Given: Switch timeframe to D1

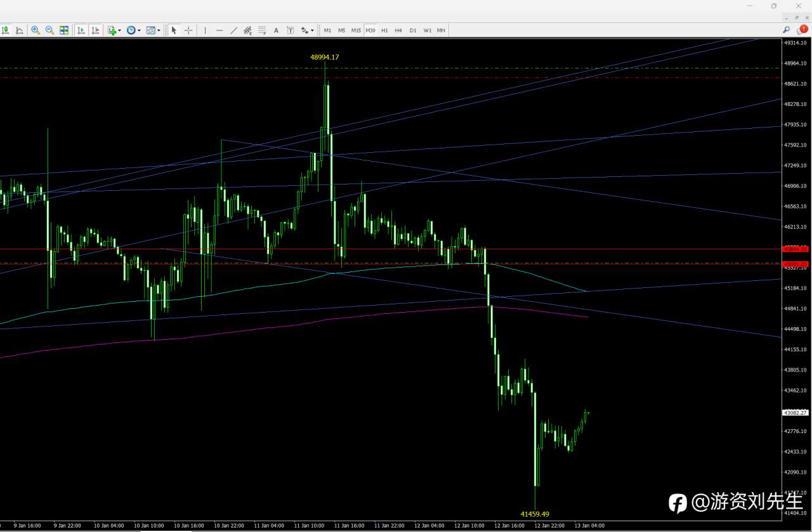Looking at the screenshot, I should tap(413, 30).
